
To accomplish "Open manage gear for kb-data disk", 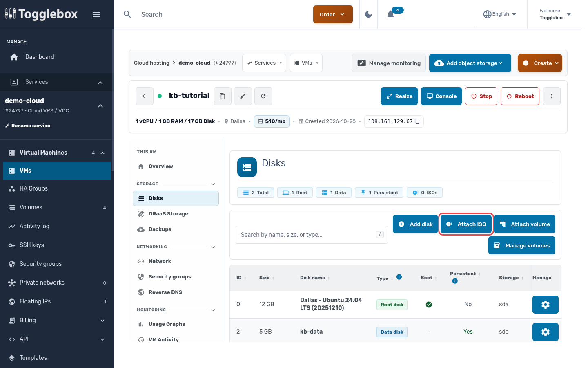I will [x=546, y=332].
